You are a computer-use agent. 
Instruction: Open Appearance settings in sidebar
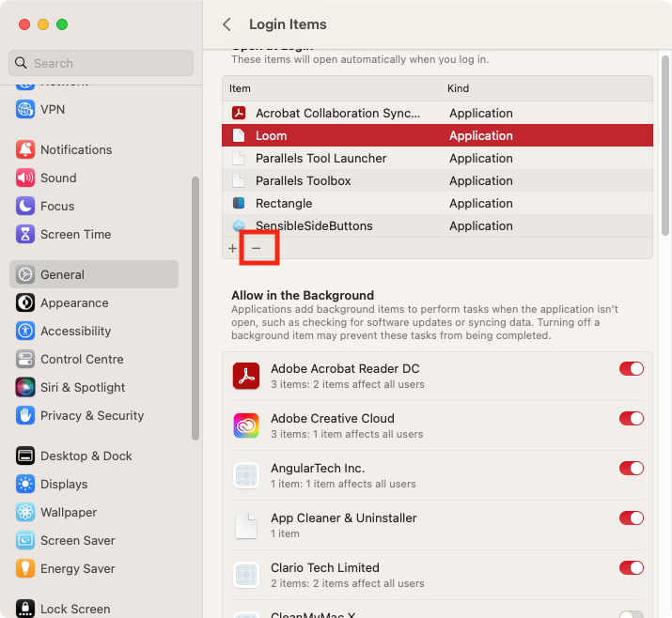[x=94, y=302]
